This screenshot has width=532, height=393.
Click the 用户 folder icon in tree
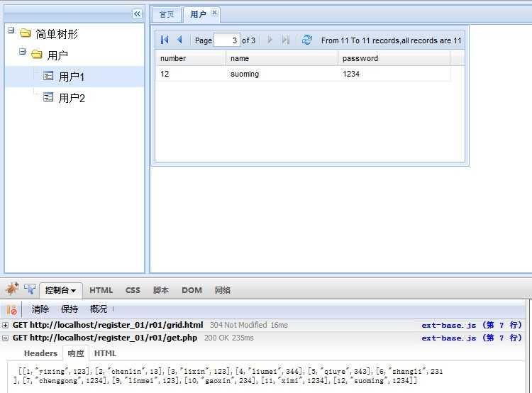37,55
